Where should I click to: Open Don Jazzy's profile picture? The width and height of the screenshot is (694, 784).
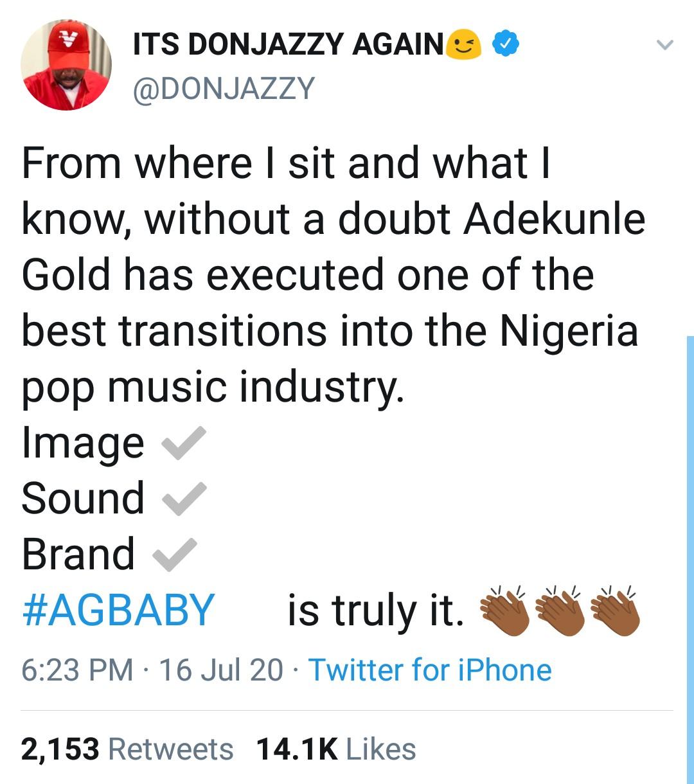coord(66,65)
